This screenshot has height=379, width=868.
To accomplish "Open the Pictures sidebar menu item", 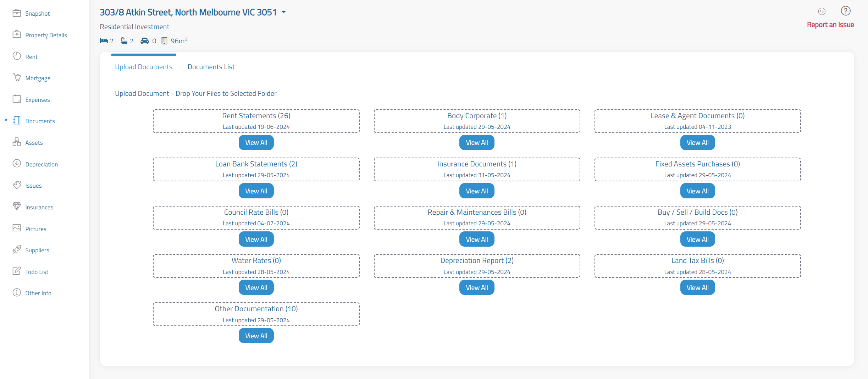I will click(x=36, y=229).
